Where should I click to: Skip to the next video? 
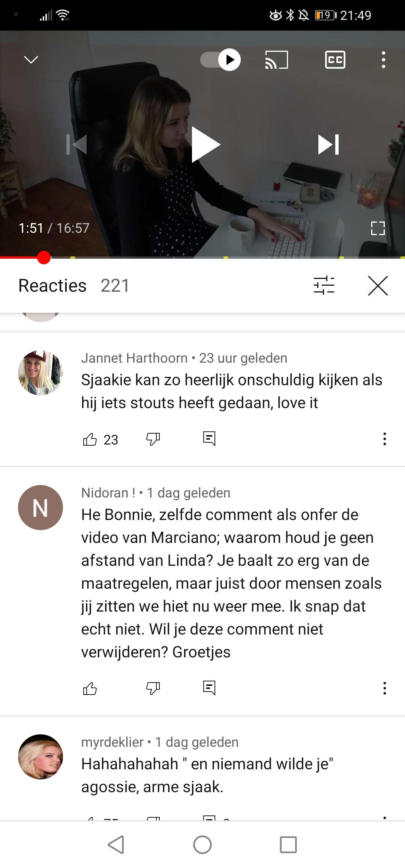(328, 145)
